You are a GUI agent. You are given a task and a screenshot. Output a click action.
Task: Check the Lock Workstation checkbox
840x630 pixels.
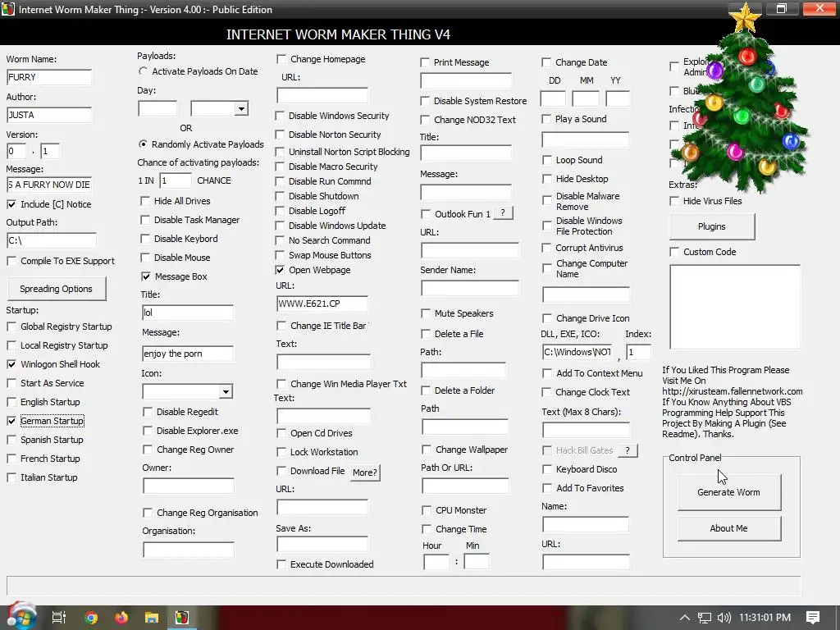coord(281,452)
